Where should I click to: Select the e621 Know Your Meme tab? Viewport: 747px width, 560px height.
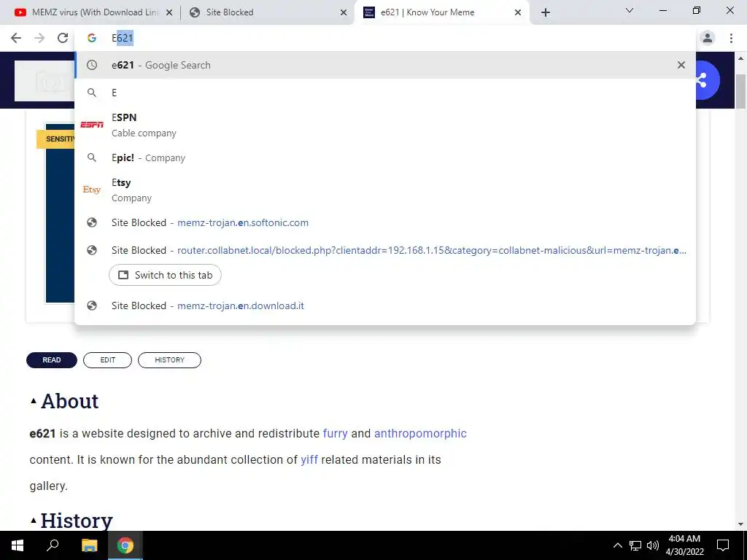pyautogui.click(x=441, y=12)
